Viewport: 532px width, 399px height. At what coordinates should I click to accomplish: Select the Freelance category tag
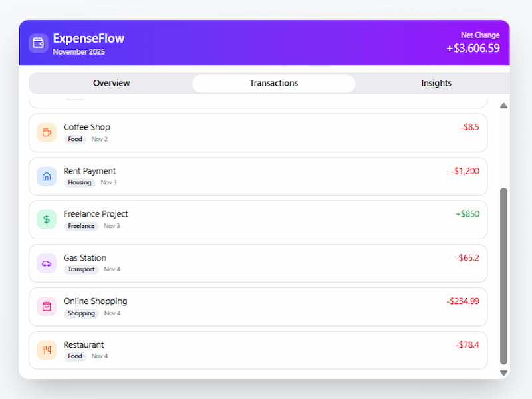80,226
